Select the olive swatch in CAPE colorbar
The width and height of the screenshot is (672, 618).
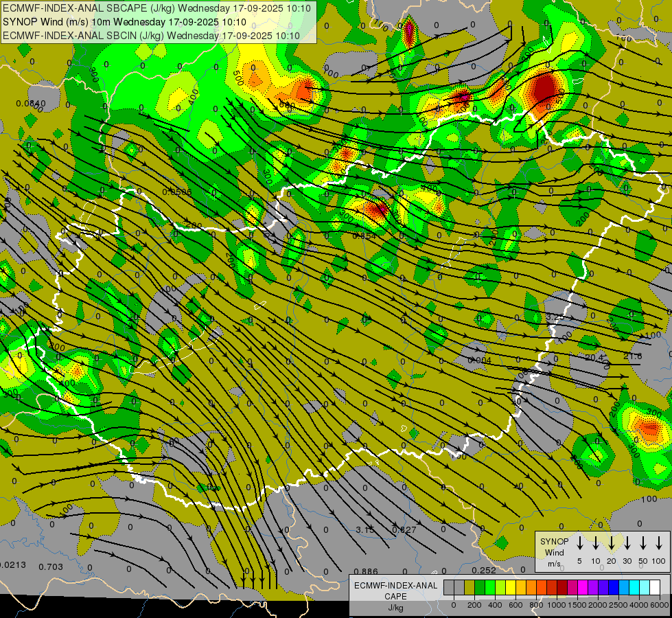coord(470,587)
